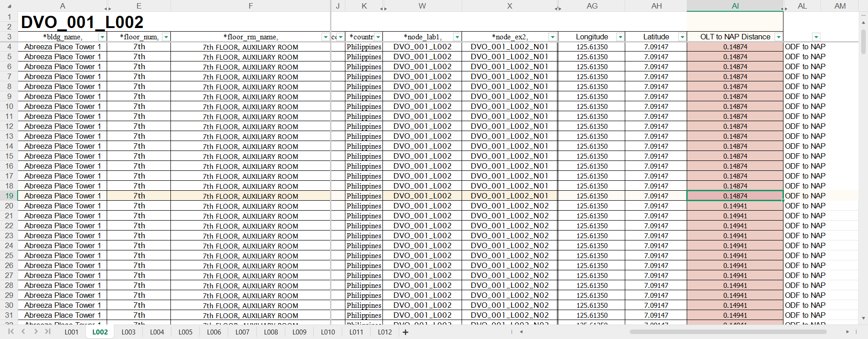This screenshot has height=339, width=868.
Task: Select row 4 by its row number
Action: [9, 47]
